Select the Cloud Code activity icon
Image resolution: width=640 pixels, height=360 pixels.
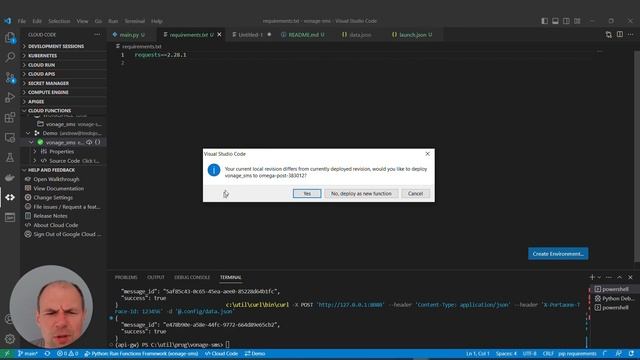(10, 197)
